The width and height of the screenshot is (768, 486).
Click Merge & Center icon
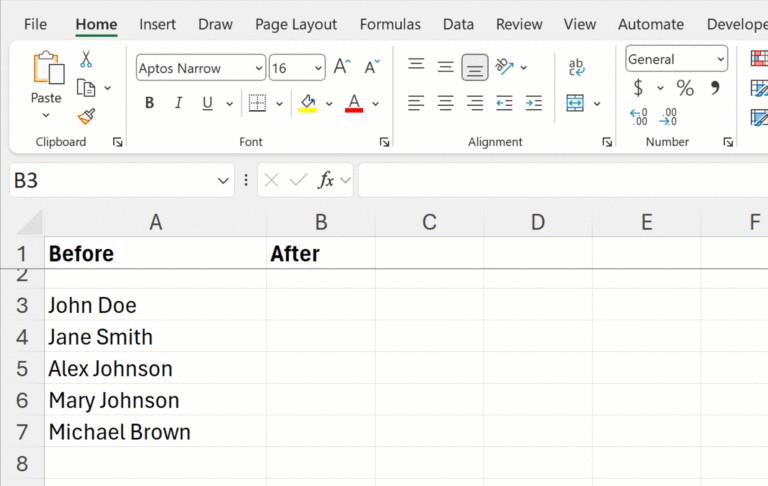575,103
